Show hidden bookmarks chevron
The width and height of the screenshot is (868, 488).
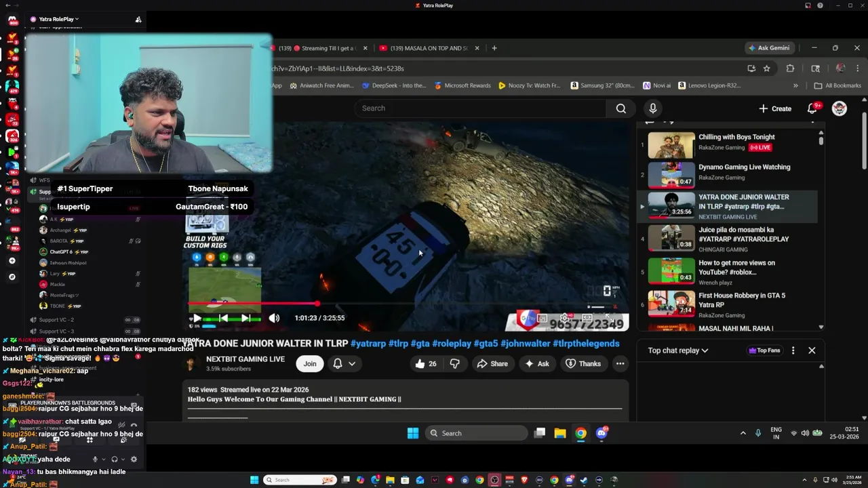coord(795,86)
